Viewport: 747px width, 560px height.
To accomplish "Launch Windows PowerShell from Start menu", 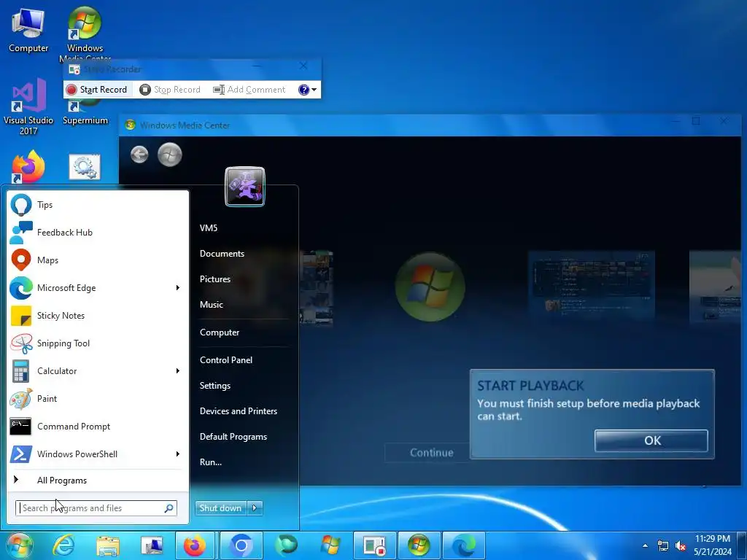I will (x=90, y=454).
